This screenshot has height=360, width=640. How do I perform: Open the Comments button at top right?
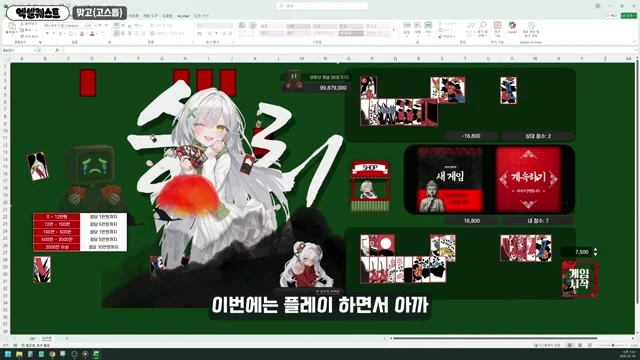coord(612,16)
